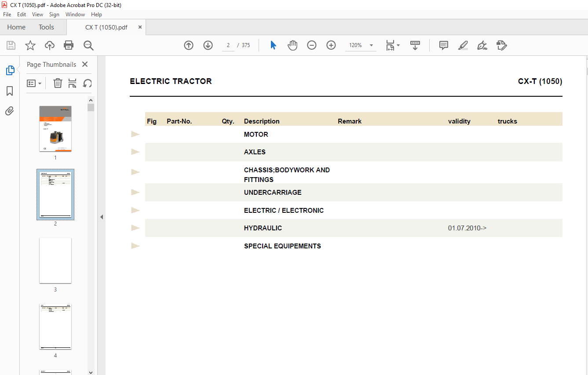The height and width of the screenshot is (375, 588).
Task: Open the fit page tool dropdown arrow
Action: (x=398, y=45)
